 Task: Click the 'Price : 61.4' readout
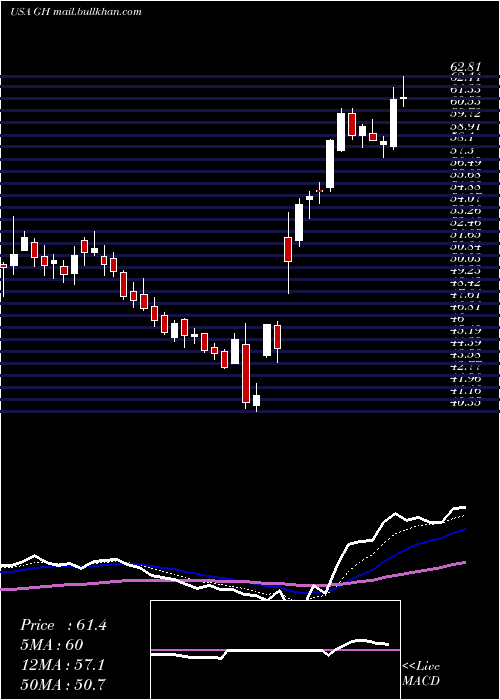point(63,625)
